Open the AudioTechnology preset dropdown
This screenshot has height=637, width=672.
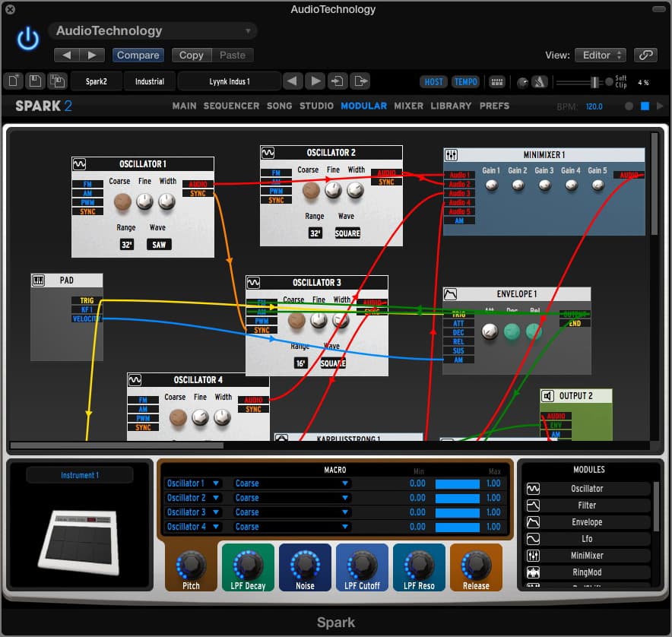[x=153, y=31]
